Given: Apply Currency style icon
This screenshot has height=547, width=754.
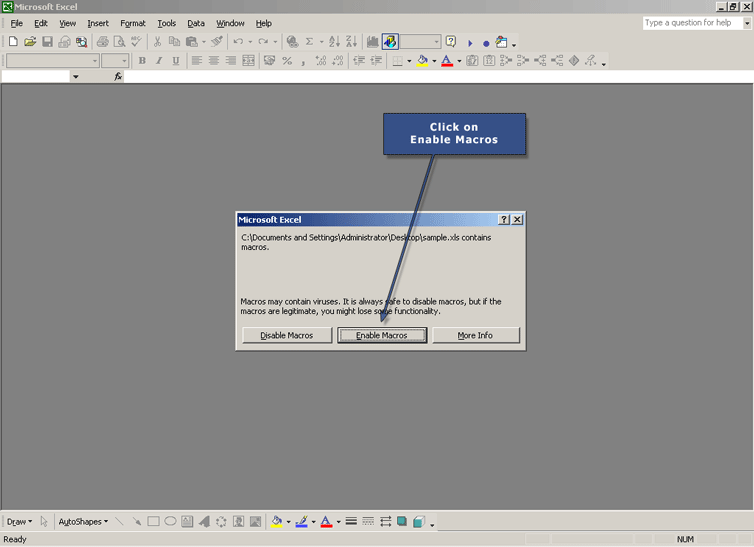Looking at the screenshot, I should [270, 61].
